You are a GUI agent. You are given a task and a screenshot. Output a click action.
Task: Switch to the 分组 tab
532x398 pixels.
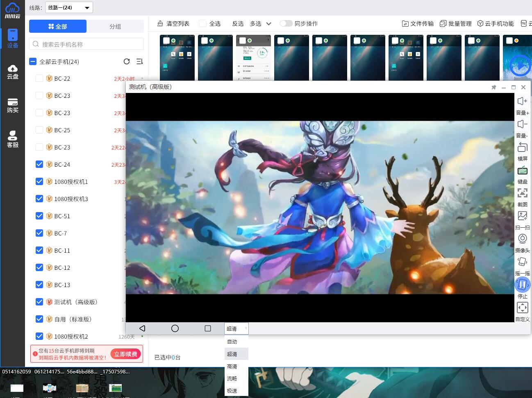click(115, 26)
